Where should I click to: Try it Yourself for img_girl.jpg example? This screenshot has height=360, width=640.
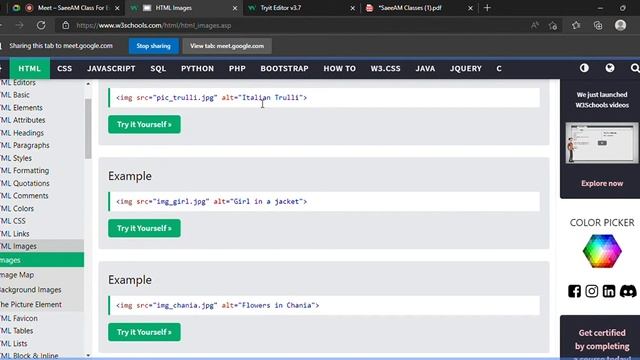[x=144, y=228]
